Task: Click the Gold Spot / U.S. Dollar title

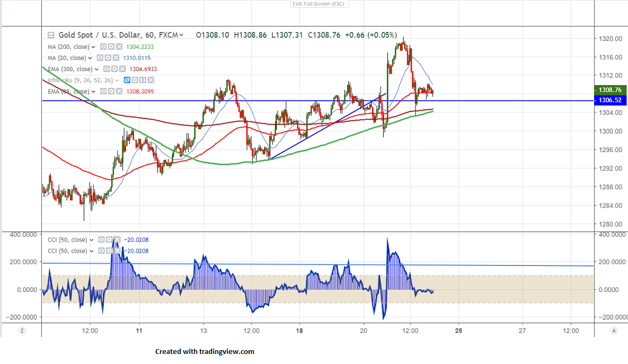Action: [x=100, y=35]
